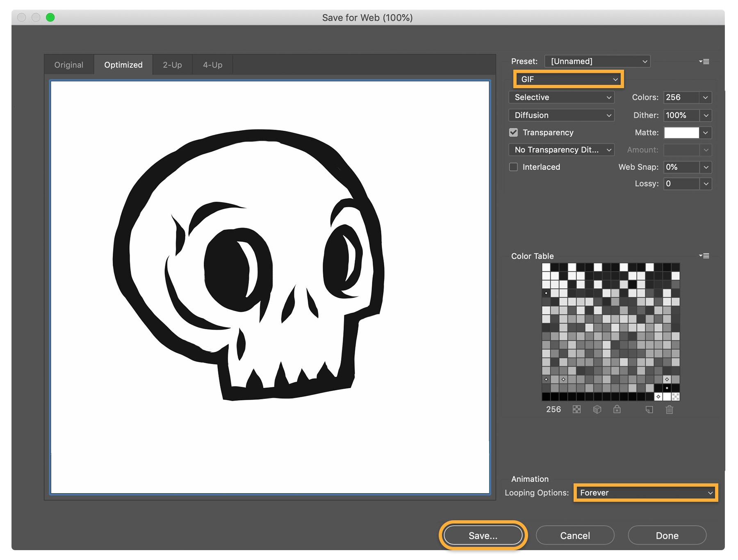Image resolution: width=738 pixels, height=560 pixels.
Task: Switch to the Original tab
Action: 69,65
